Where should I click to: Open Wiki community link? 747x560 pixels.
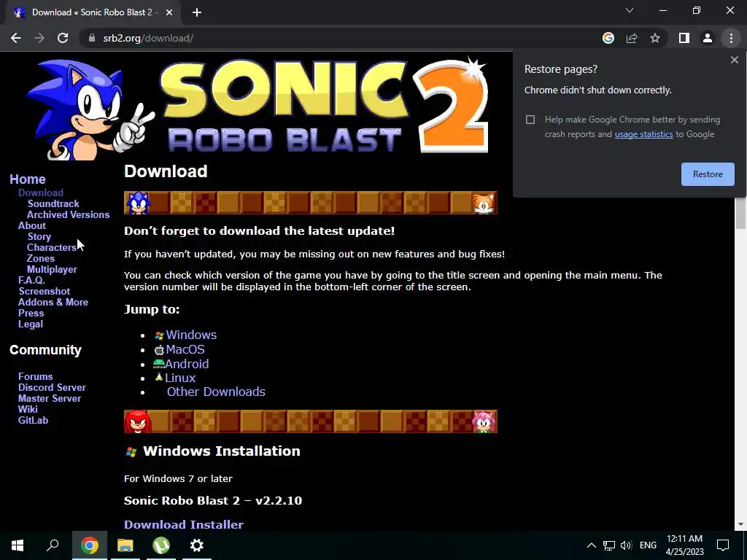(28, 410)
